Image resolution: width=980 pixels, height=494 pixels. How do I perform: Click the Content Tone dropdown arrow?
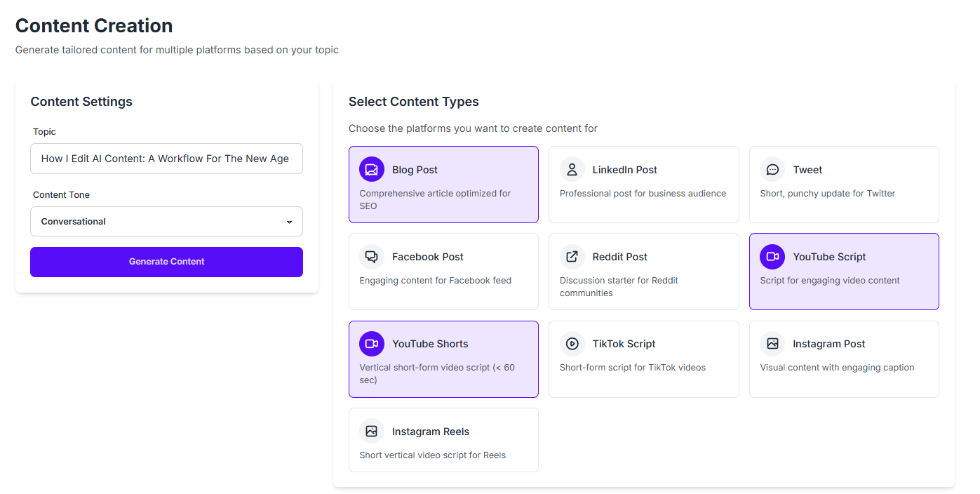(289, 222)
